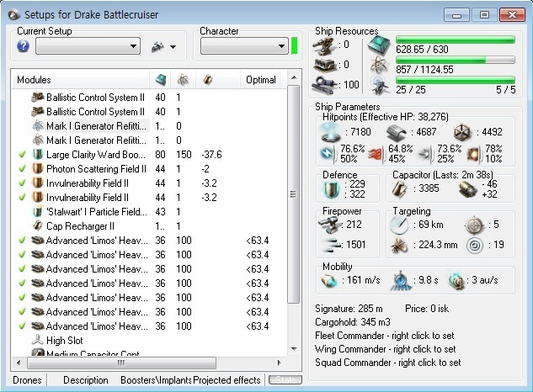Click the sensor strength icon showing 19
Viewport: 533px width, 392px height.
tap(475, 246)
